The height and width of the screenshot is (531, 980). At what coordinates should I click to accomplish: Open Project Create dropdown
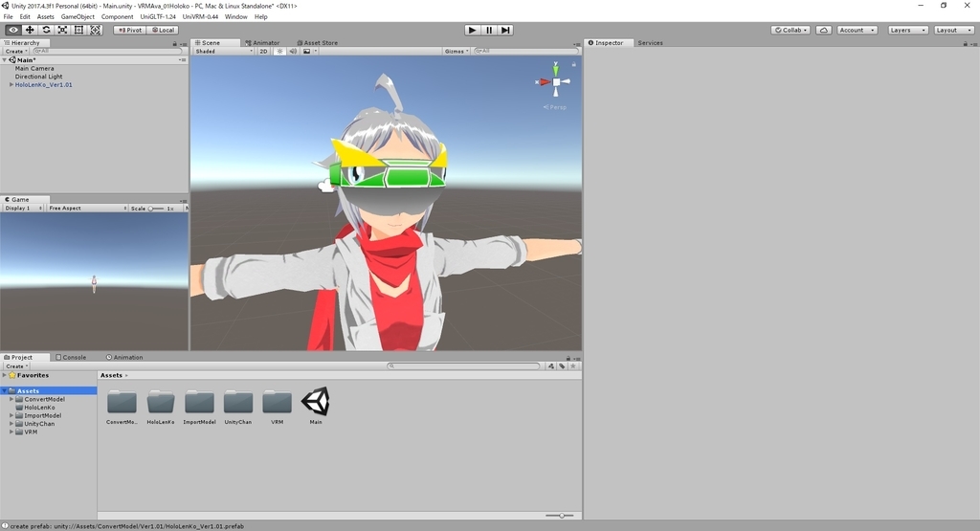click(x=17, y=366)
